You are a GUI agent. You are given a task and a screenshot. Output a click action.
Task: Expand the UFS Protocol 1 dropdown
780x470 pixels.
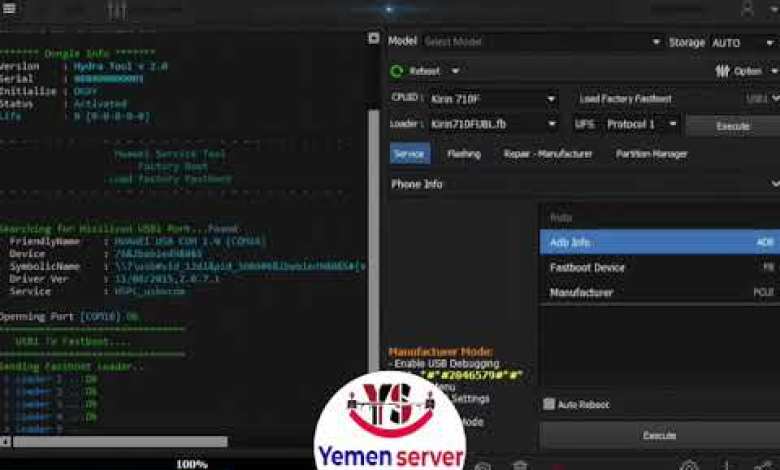pyautogui.click(x=640, y=124)
